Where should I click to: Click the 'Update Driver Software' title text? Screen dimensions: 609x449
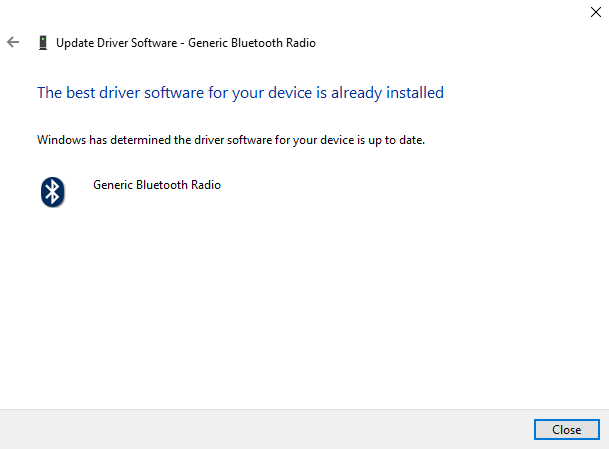coord(186,43)
